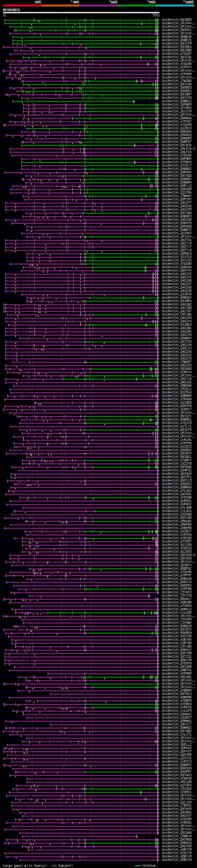Select the UniRef100_Q9LP24-3 label
This screenshot has height=868, width=197.
[179, 149]
